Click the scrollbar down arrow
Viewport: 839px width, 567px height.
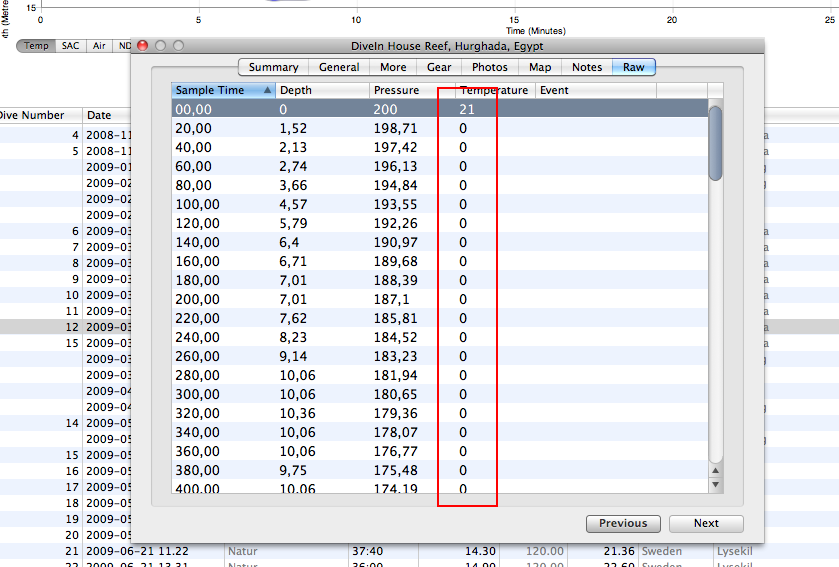pos(715,485)
